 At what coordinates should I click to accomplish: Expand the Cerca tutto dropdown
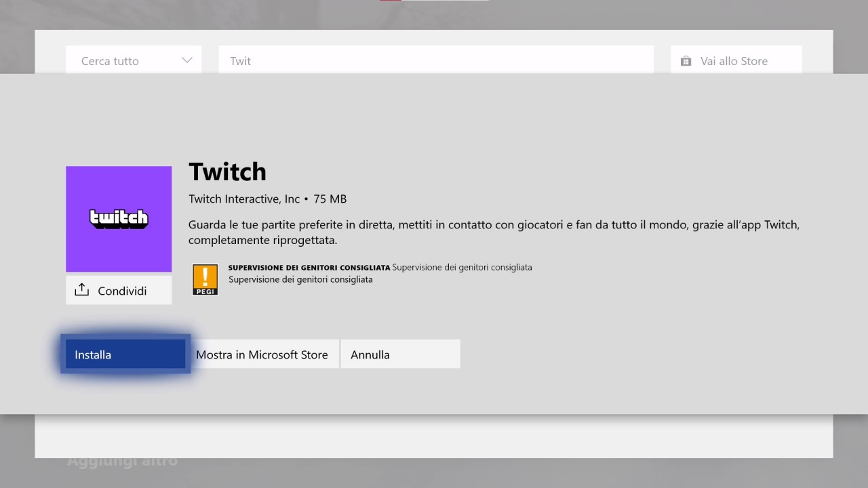click(x=134, y=60)
